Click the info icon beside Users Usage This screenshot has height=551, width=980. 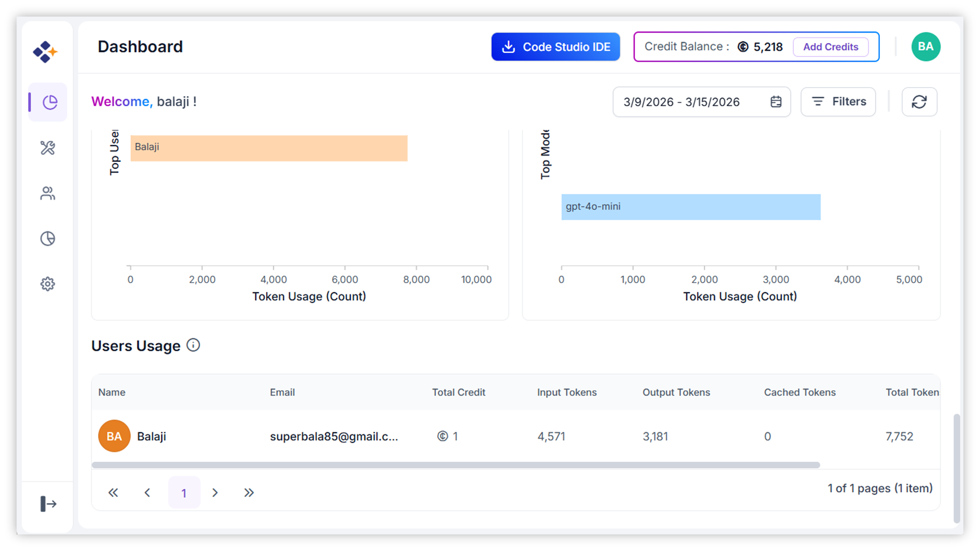193,345
